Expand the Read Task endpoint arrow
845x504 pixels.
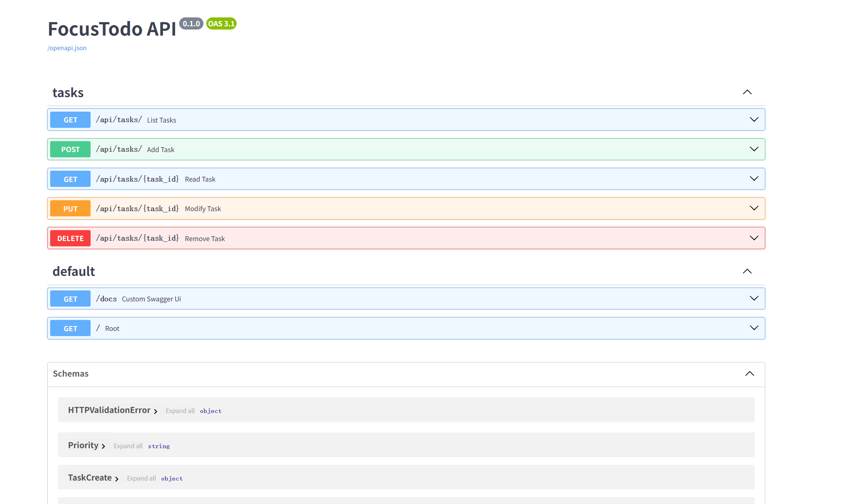click(754, 179)
